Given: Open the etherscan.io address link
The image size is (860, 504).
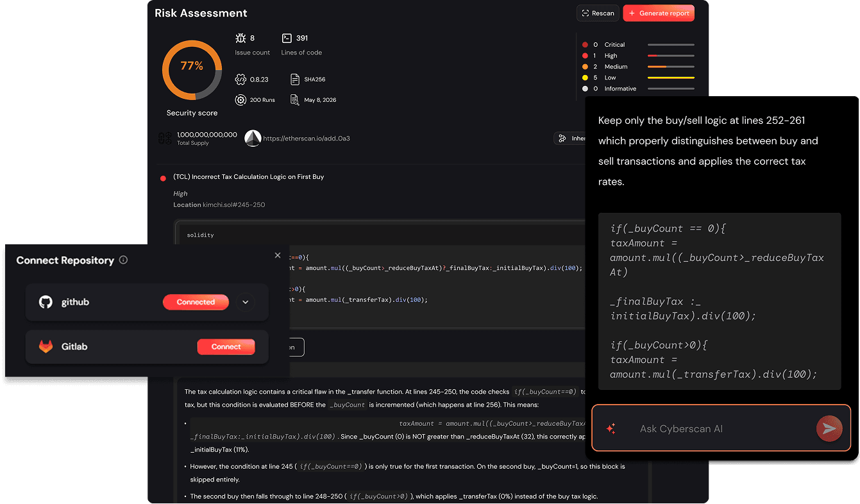Looking at the screenshot, I should click(x=307, y=139).
